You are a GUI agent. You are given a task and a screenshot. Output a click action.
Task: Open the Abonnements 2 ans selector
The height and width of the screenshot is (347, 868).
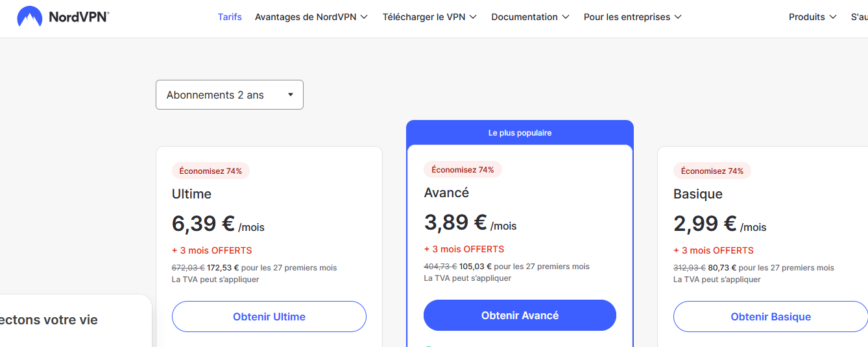[x=230, y=95]
